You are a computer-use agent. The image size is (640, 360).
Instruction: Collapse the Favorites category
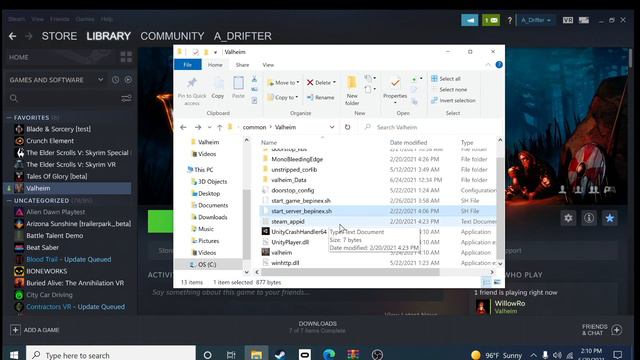(9, 118)
